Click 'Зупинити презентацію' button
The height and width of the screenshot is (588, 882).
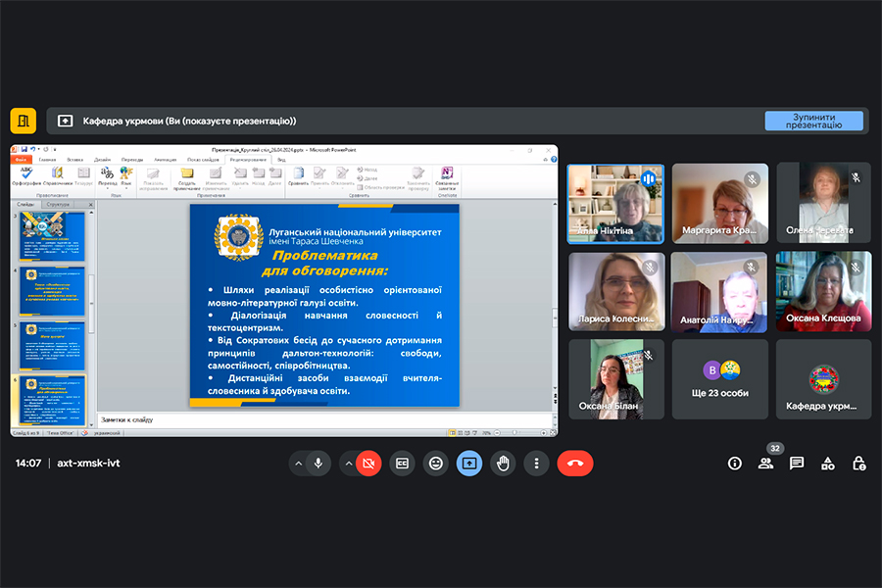click(x=814, y=121)
